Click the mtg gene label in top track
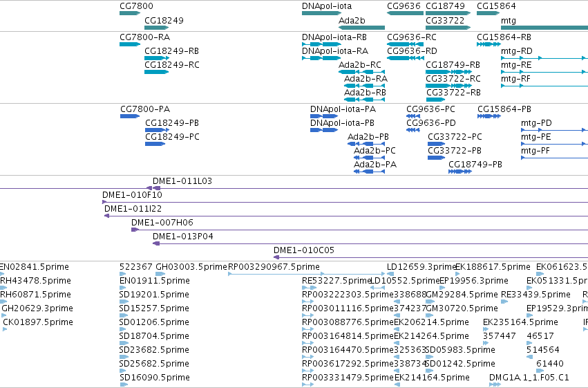The width and height of the screenshot is (588, 388). point(509,21)
